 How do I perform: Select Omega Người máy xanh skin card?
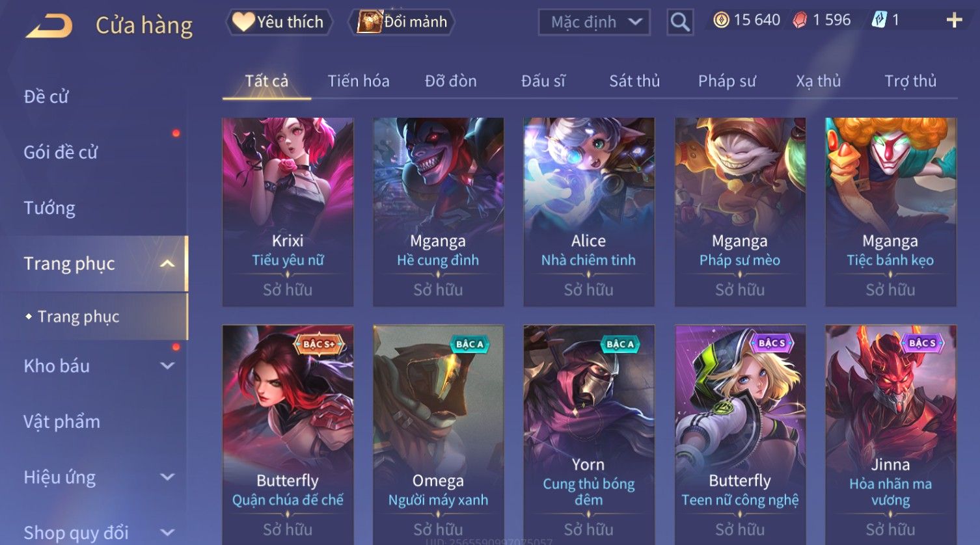(438, 434)
